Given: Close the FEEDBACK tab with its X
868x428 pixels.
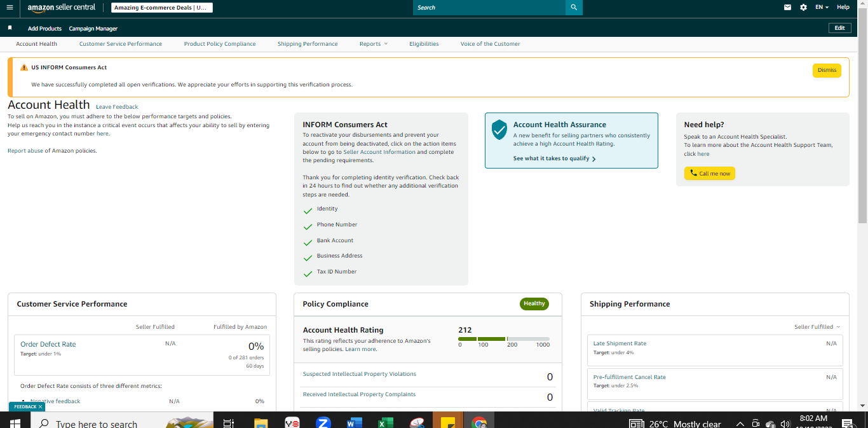Looking at the screenshot, I should (x=40, y=407).
